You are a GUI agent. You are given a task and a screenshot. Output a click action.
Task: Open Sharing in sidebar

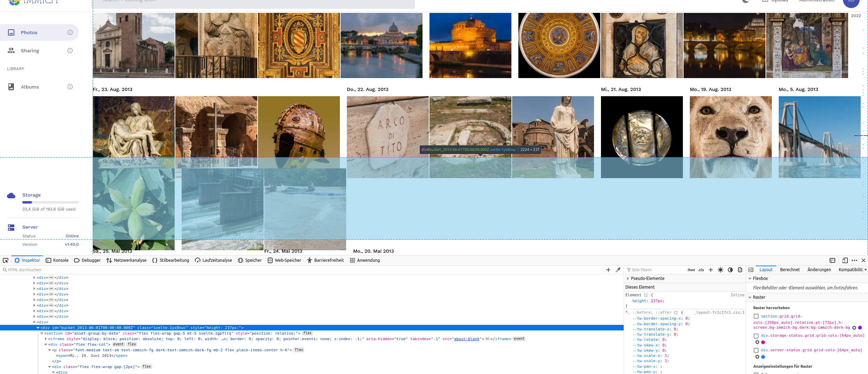pyautogui.click(x=39, y=51)
